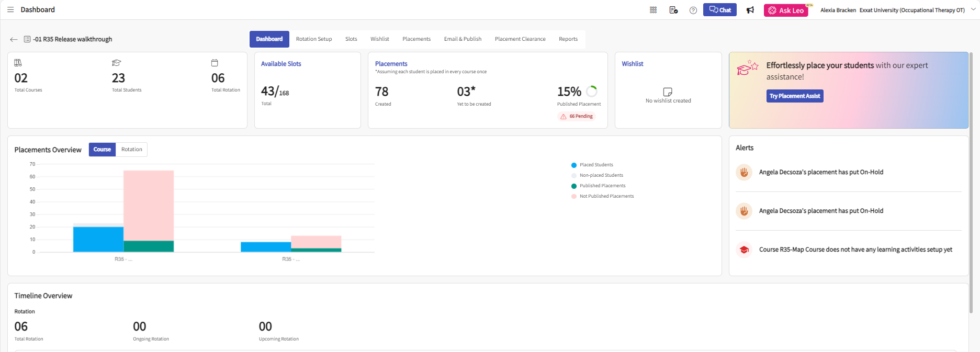Click the megaphone announcements icon
The image size is (980, 352).
(x=750, y=10)
